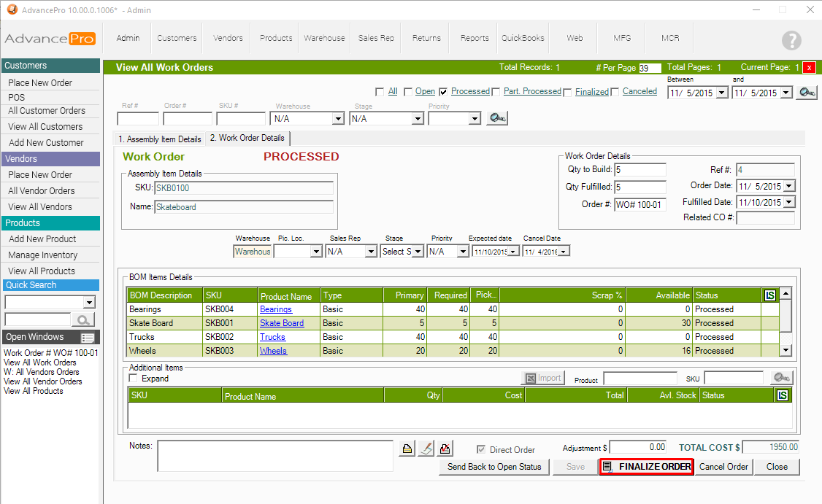Click the key search icon in Additional Items

(780, 378)
